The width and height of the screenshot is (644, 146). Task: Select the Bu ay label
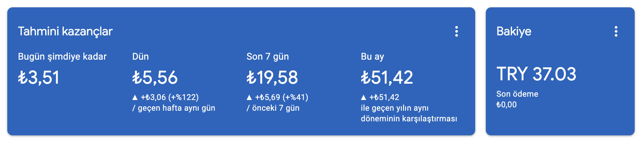pyautogui.click(x=372, y=57)
